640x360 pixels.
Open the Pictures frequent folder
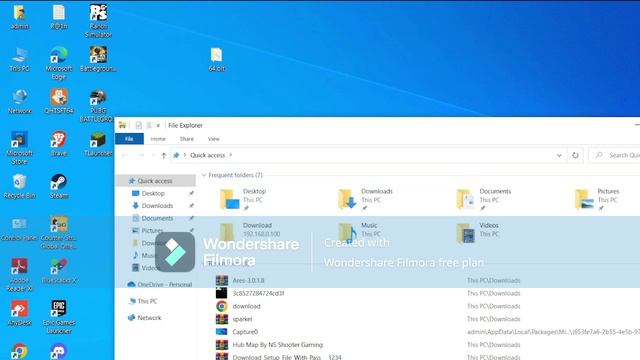tap(598, 199)
